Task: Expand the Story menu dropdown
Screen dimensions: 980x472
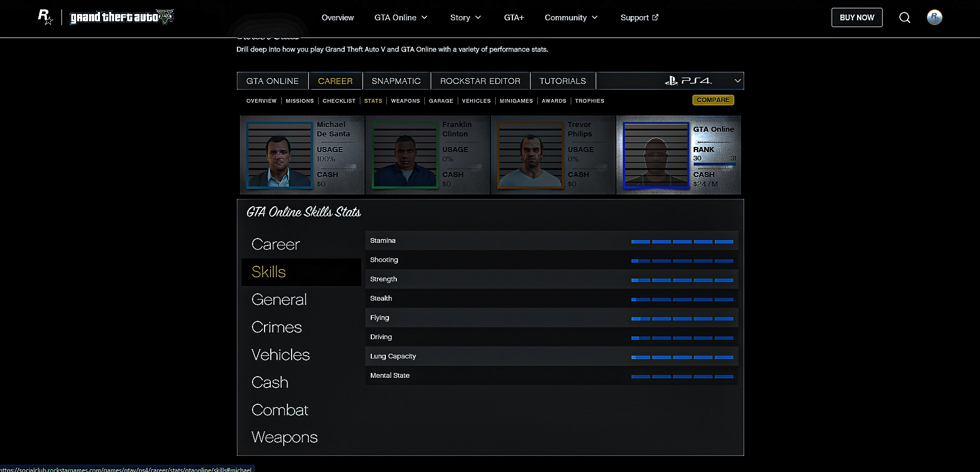Action: click(466, 18)
